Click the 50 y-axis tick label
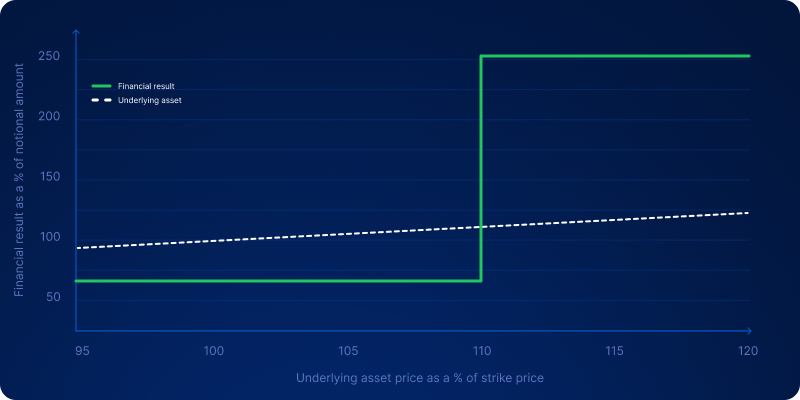800x400 pixels. pyautogui.click(x=54, y=298)
